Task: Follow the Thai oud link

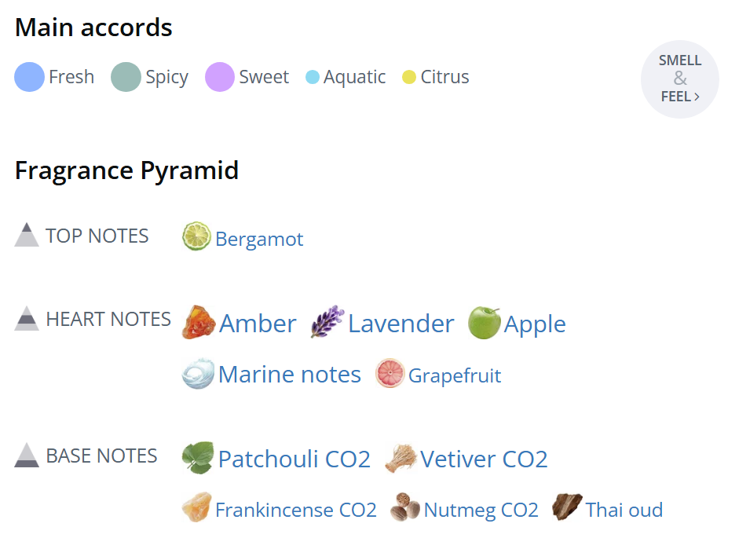Action: pyautogui.click(x=624, y=510)
